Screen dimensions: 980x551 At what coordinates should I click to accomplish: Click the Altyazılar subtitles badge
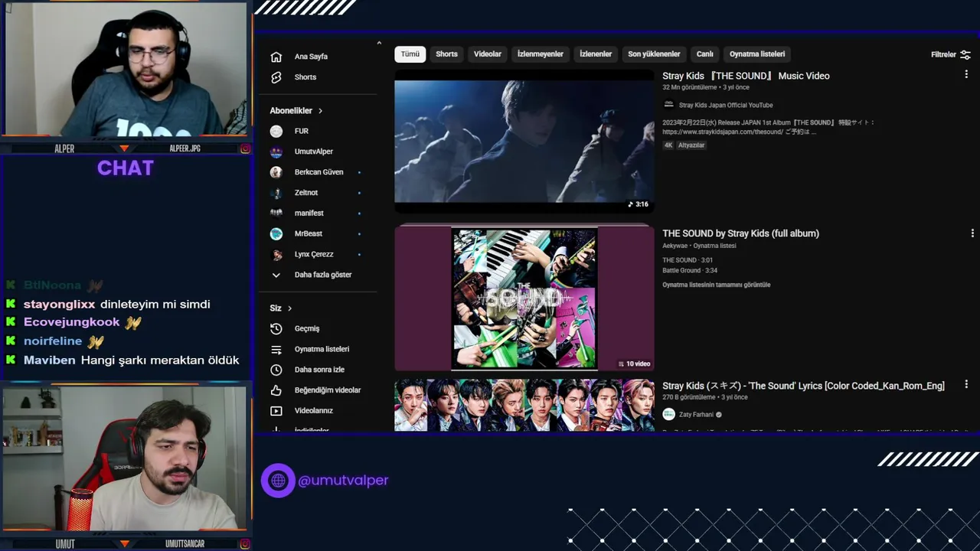[x=691, y=145]
